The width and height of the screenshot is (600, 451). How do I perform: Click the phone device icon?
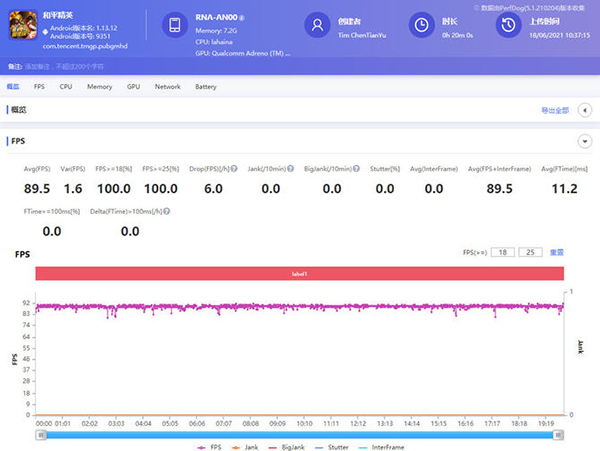click(176, 24)
